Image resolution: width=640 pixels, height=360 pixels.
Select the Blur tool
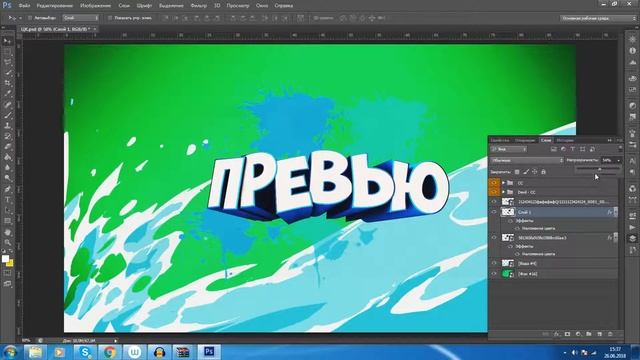click(7, 168)
